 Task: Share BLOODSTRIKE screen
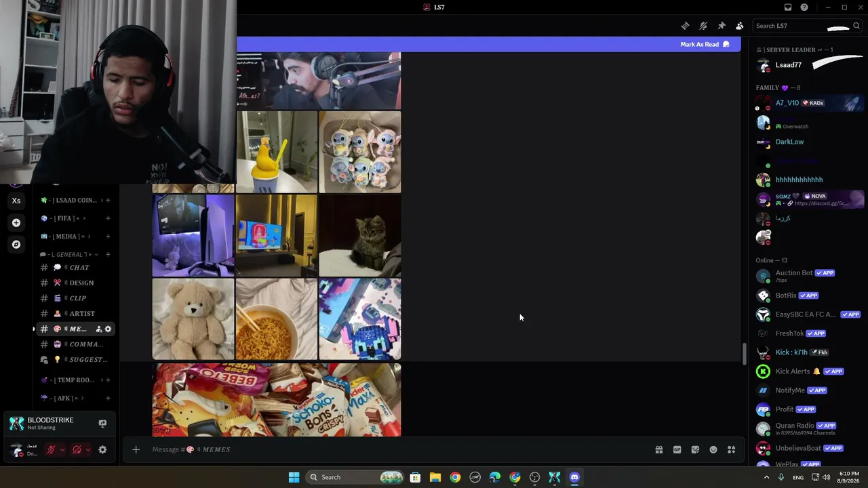point(102,423)
